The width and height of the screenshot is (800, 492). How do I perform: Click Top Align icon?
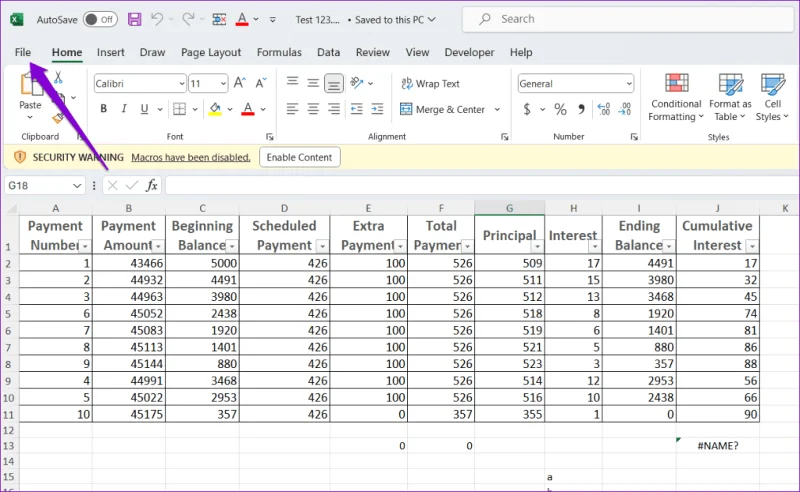click(292, 82)
